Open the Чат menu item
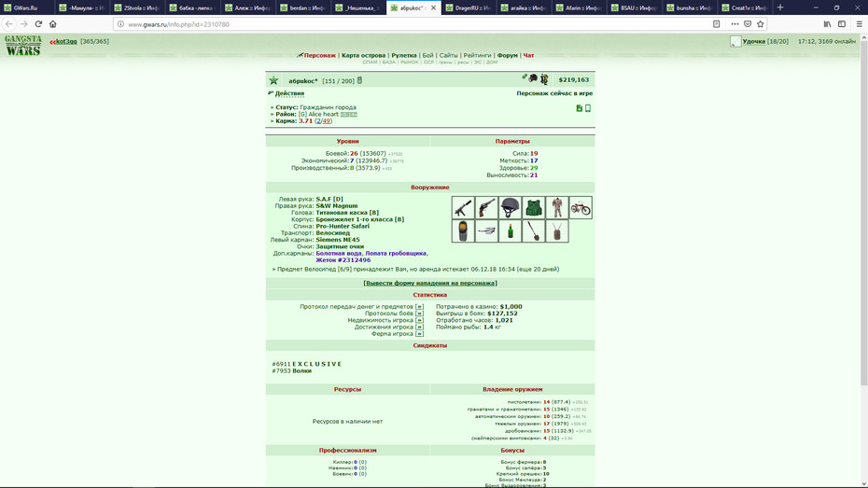 (x=528, y=55)
